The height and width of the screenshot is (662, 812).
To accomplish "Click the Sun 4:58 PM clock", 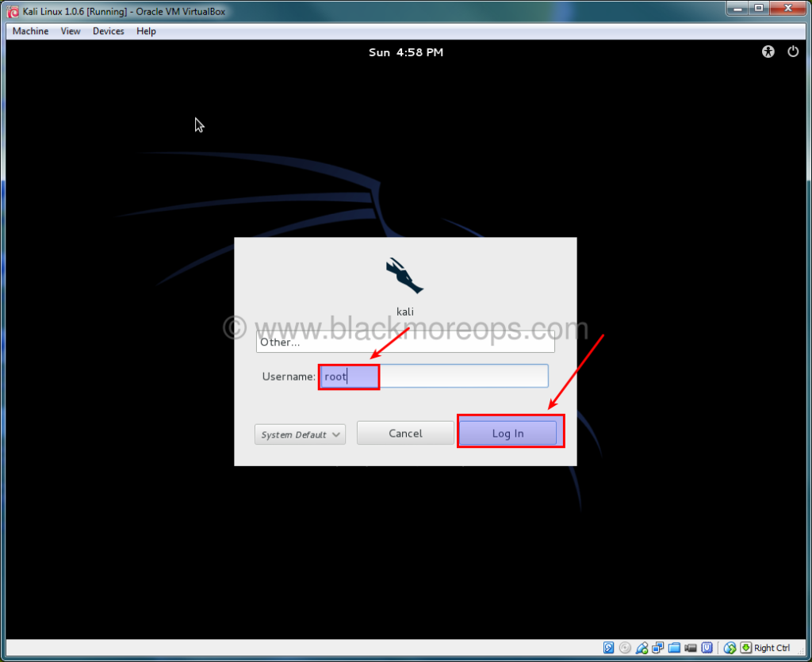I will pos(405,52).
